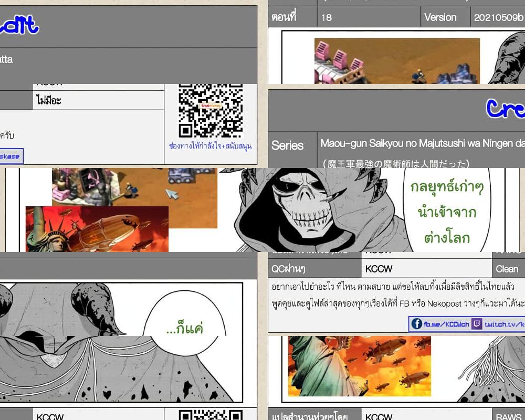
Task: Click the TrueMoney QR code
Action: [211, 111]
